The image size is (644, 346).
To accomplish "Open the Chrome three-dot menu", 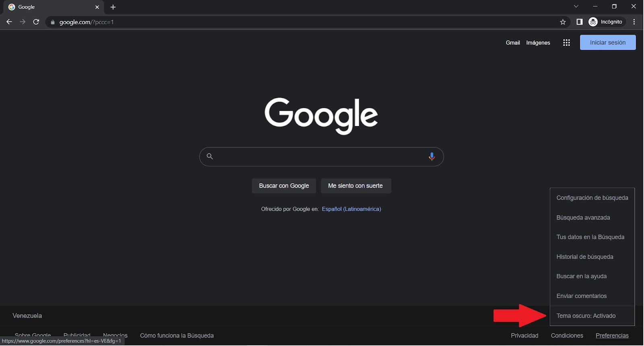I will point(634,22).
